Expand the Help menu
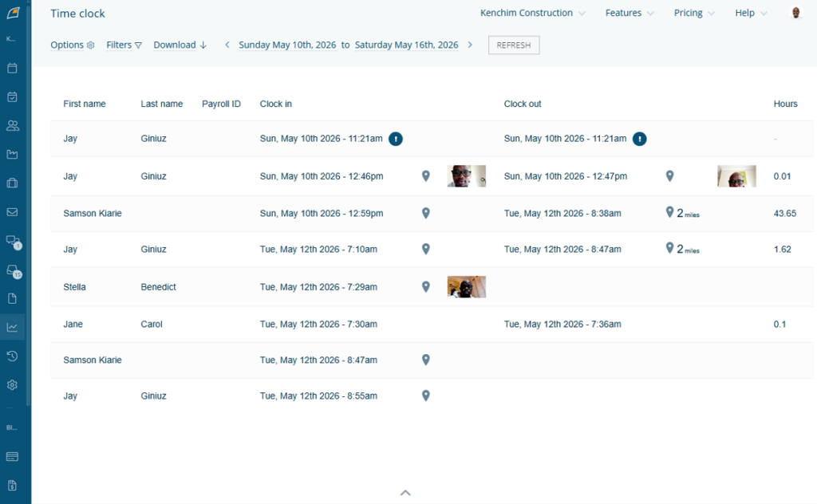 coord(751,13)
